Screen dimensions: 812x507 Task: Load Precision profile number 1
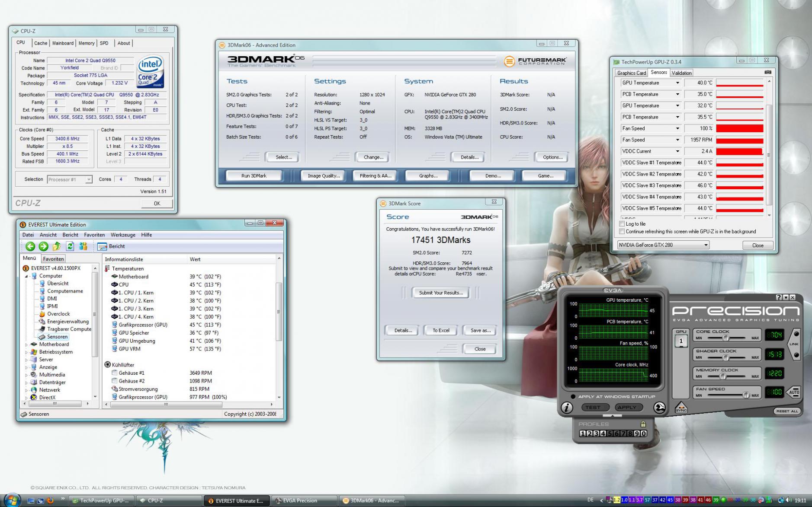[x=582, y=434]
